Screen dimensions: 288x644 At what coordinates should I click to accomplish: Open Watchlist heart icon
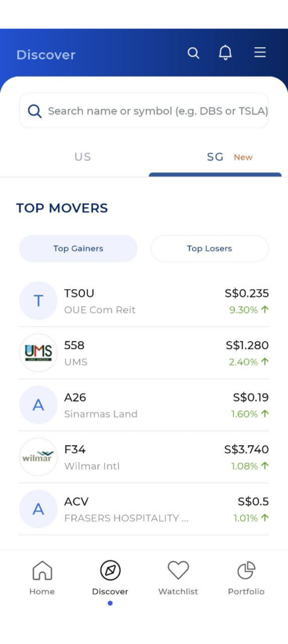[x=179, y=570]
